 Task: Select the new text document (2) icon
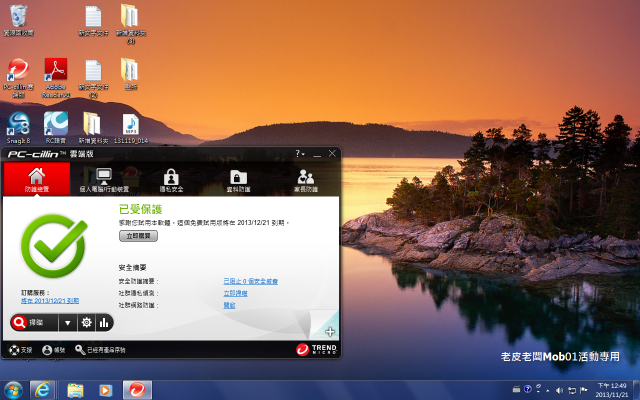click(x=93, y=78)
